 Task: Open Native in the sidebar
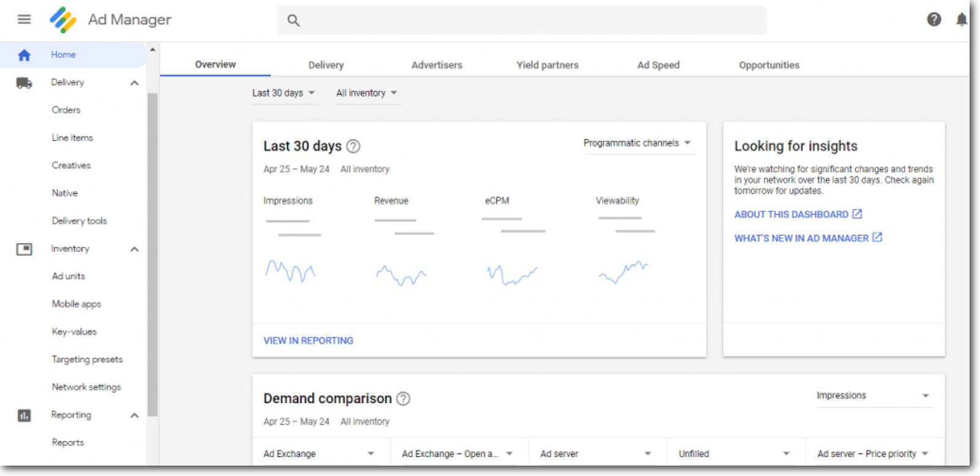[x=64, y=193]
